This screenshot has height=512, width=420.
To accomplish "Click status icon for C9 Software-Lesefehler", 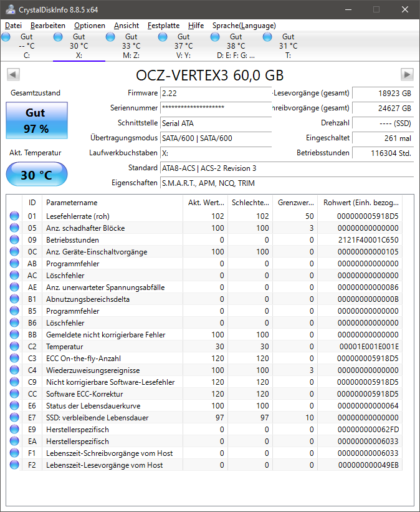I will tap(14, 382).
